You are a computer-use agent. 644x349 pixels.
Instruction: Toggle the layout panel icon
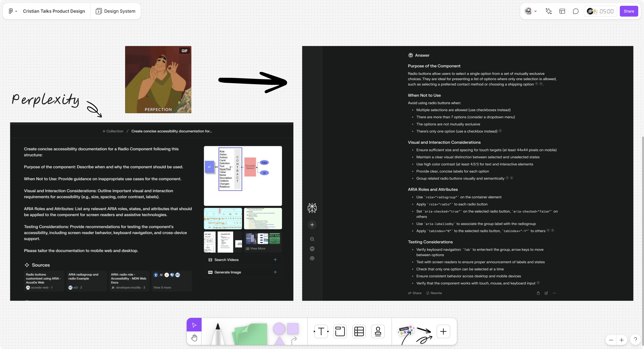562,11
